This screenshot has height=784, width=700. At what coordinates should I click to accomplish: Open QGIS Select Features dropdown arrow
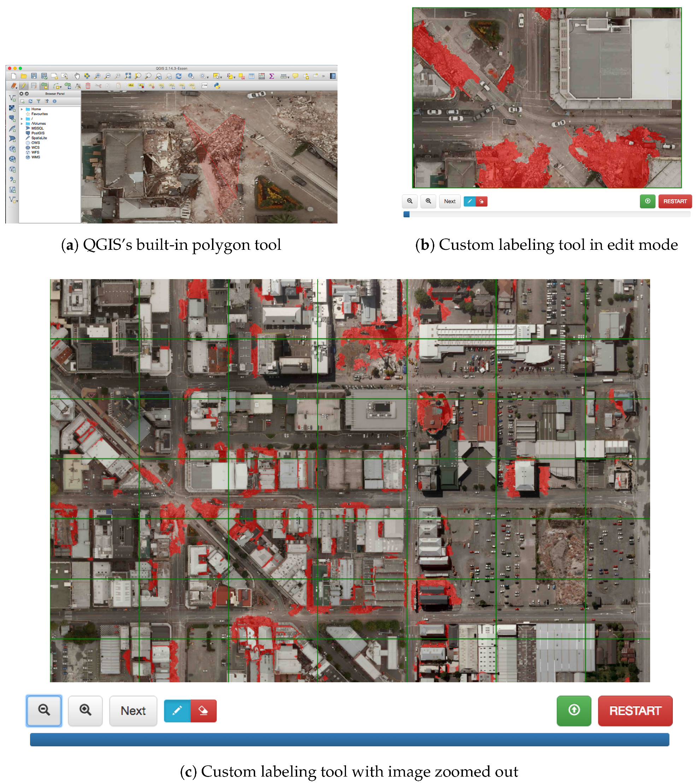[221, 77]
